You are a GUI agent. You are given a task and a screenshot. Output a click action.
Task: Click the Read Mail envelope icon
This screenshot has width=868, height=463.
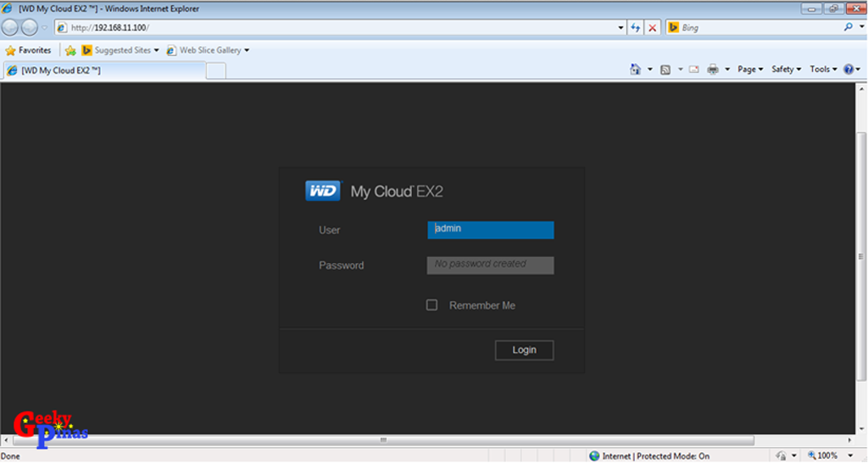[x=694, y=70]
